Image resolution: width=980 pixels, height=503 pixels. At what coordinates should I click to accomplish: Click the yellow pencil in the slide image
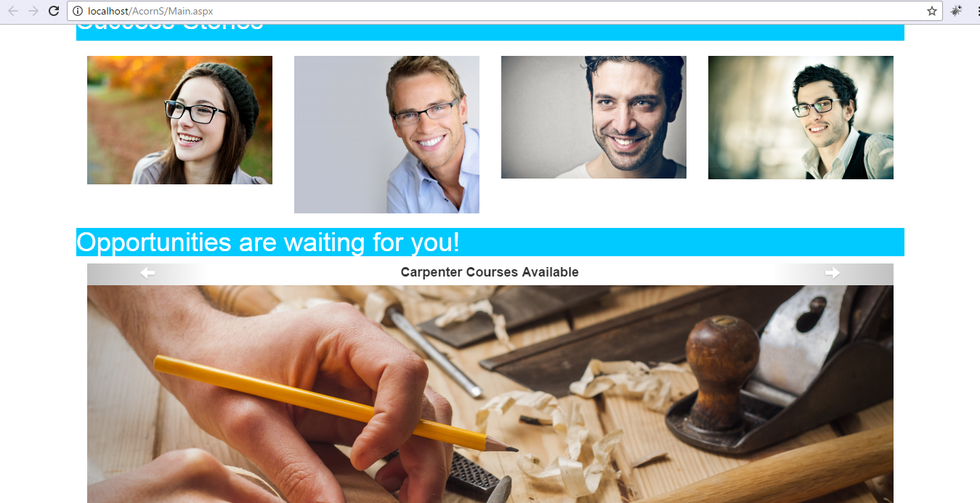[x=334, y=404]
